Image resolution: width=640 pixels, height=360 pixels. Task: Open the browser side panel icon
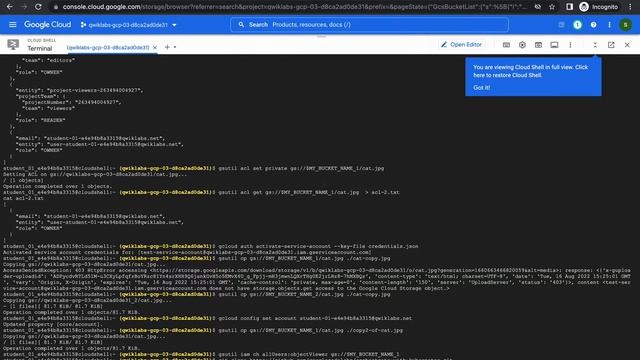click(x=569, y=7)
